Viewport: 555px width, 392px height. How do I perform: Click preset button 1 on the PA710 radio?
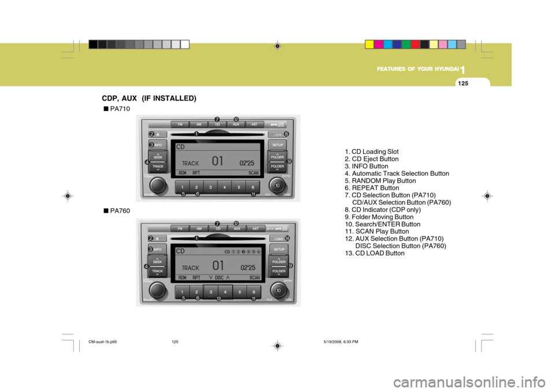[x=182, y=187]
